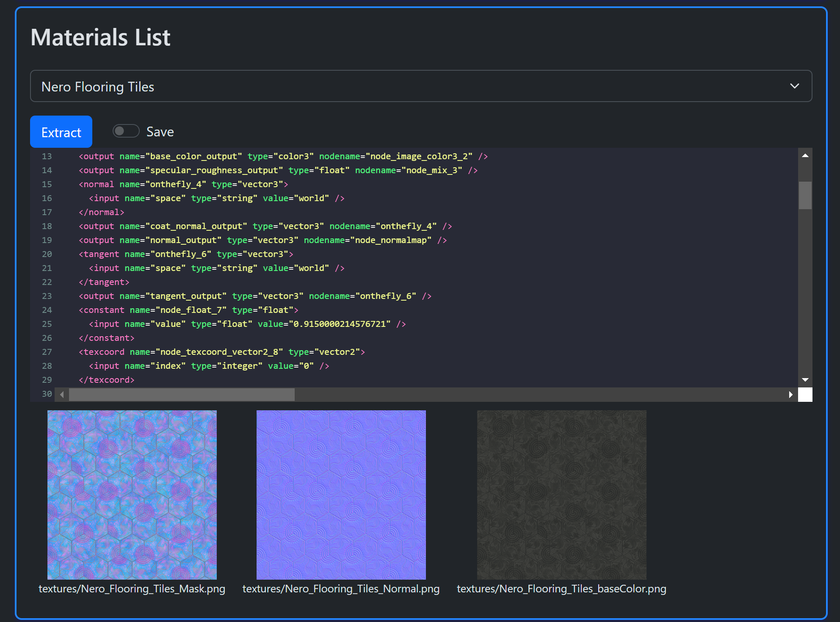
Task: Click the code editor scroll-up arrow
Action: pyautogui.click(x=805, y=156)
